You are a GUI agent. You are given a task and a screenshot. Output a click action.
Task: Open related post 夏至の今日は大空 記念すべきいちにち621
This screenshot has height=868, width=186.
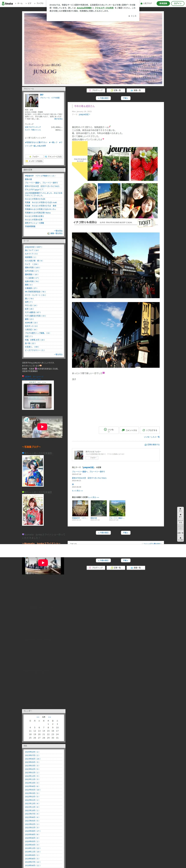point(89,478)
